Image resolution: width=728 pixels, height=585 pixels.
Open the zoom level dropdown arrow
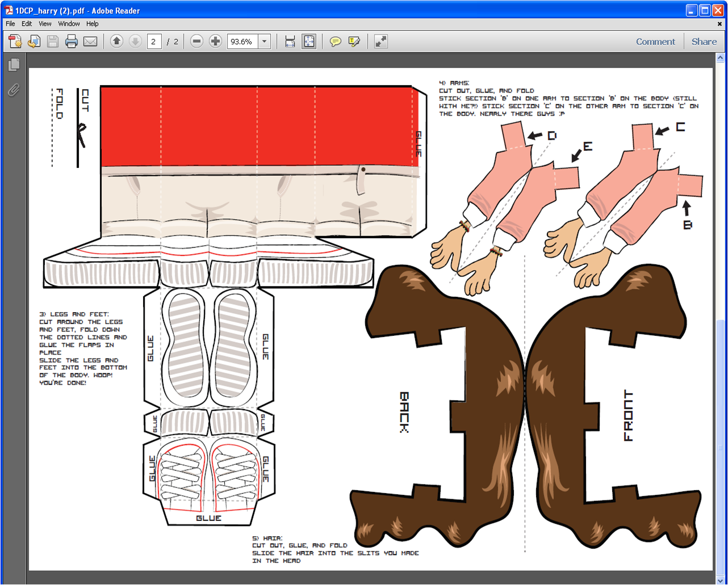(x=264, y=41)
